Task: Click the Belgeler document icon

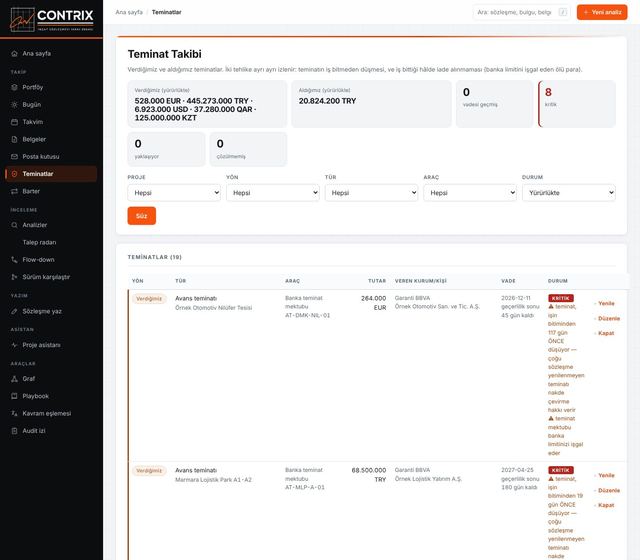Action: [14, 139]
